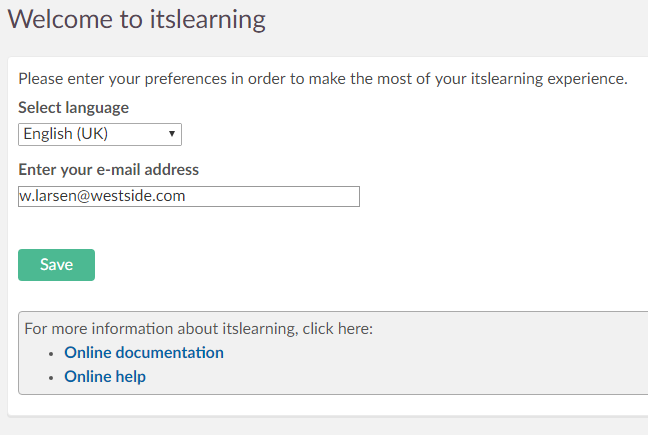Click the Enter your e-mail address label
This screenshot has width=648, height=435.
tap(108, 170)
